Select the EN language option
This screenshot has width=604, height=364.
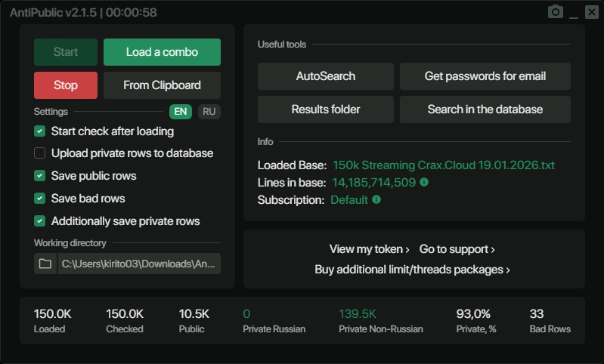181,112
